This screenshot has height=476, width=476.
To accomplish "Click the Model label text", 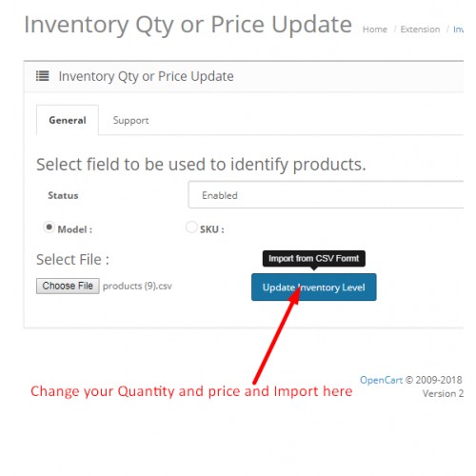I will coord(75,229).
